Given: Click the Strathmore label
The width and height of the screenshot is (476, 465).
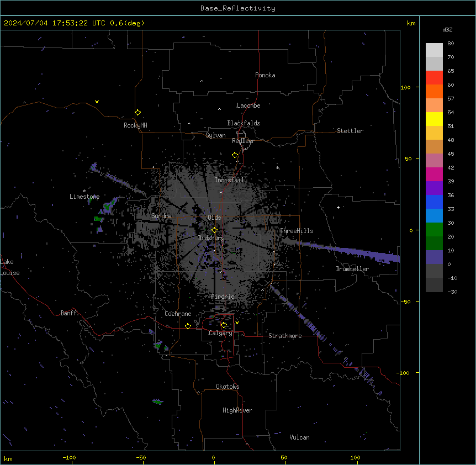Looking at the screenshot, I should 285,336.
